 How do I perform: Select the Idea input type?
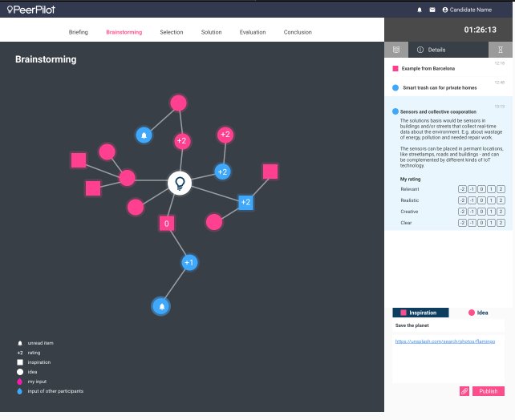pos(478,313)
